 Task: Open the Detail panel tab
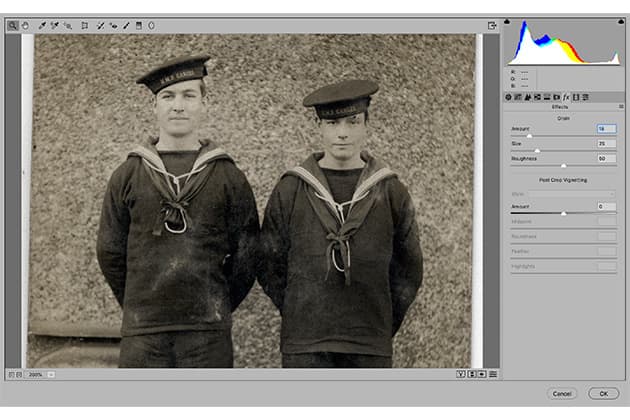click(528, 97)
